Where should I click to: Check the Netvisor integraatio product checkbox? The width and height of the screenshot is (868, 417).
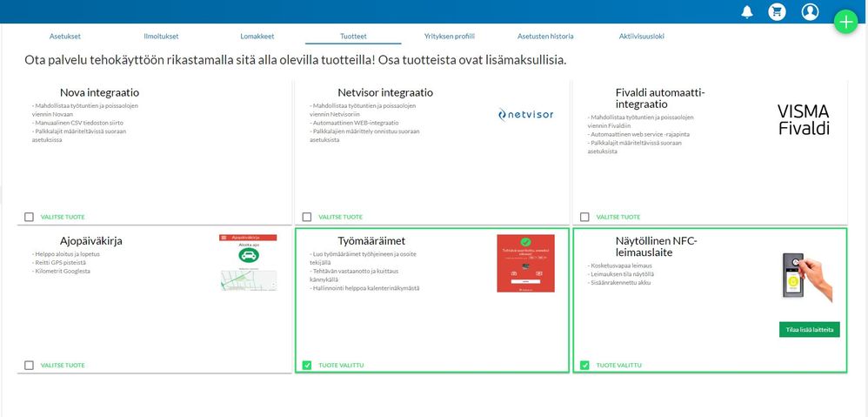pyautogui.click(x=307, y=217)
